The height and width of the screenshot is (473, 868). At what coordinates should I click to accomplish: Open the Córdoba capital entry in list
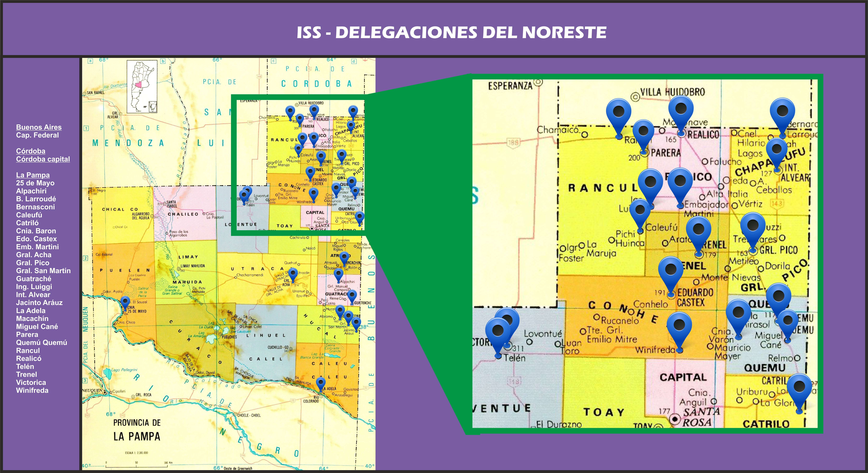(43, 159)
